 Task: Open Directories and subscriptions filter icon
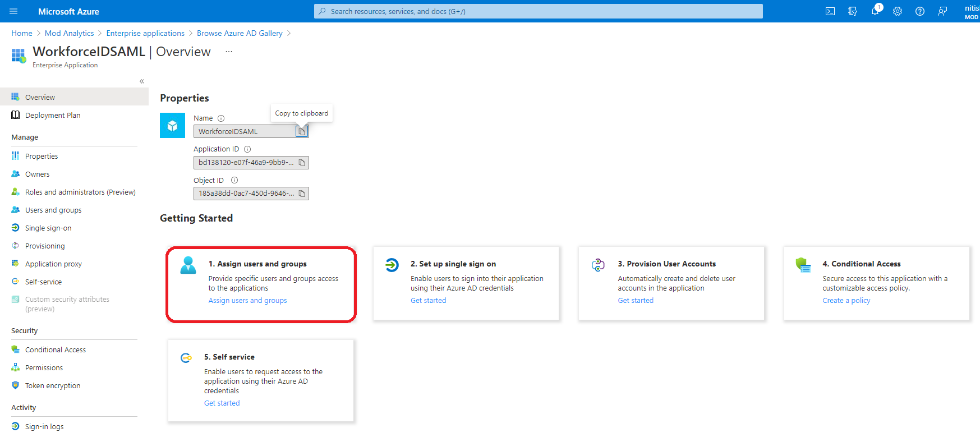(x=853, y=11)
